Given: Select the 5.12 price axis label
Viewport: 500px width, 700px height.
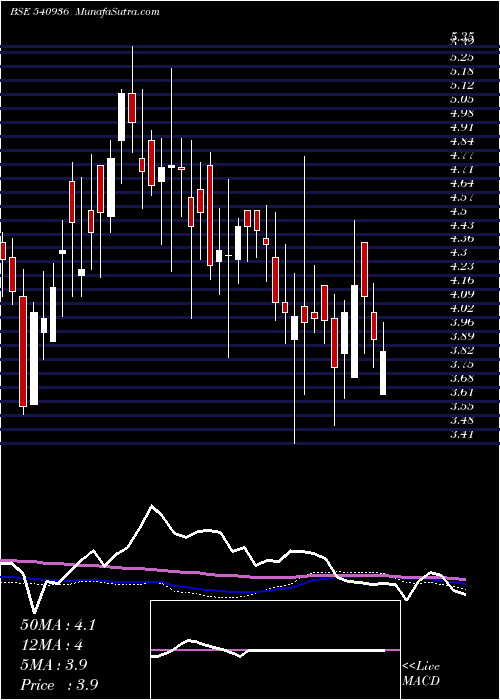Looking at the screenshot, I should [x=462, y=85].
